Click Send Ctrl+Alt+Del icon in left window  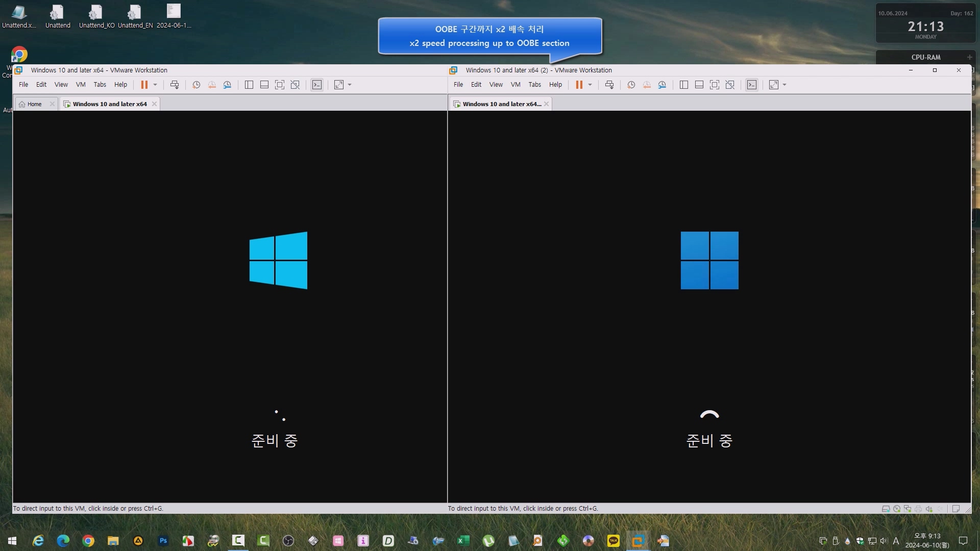[x=175, y=85]
